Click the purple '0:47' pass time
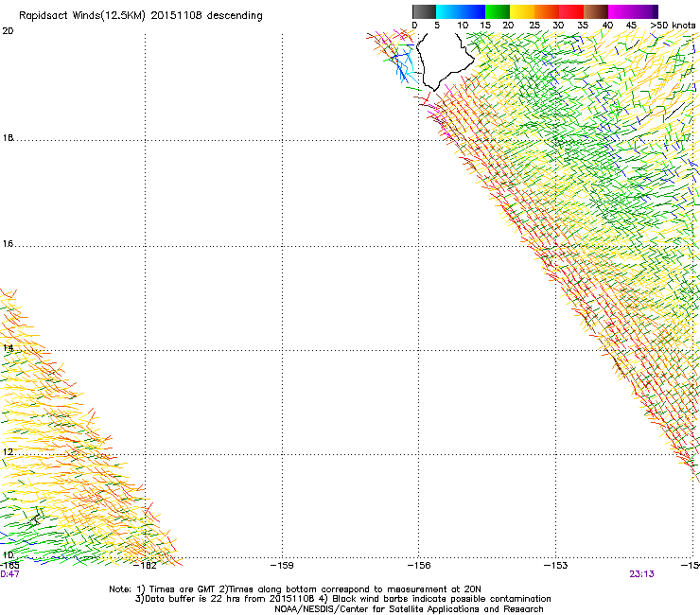Screen dimensions: 700x615 tap(9, 574)
